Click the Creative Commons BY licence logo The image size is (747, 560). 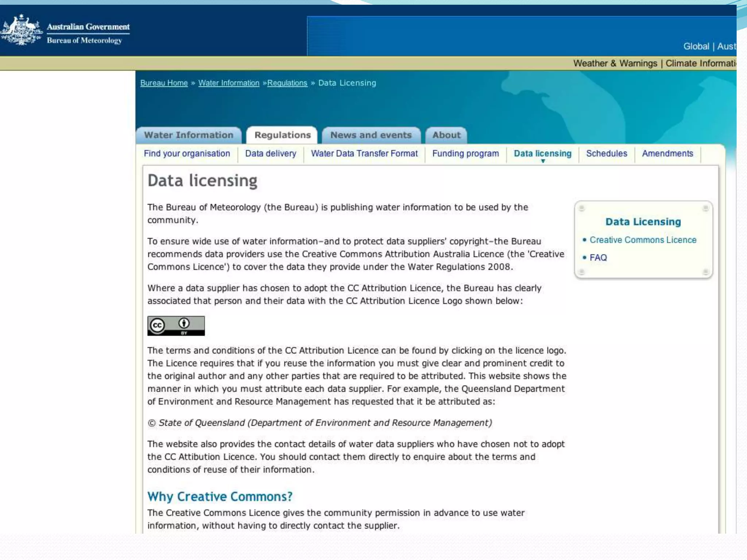176,326
